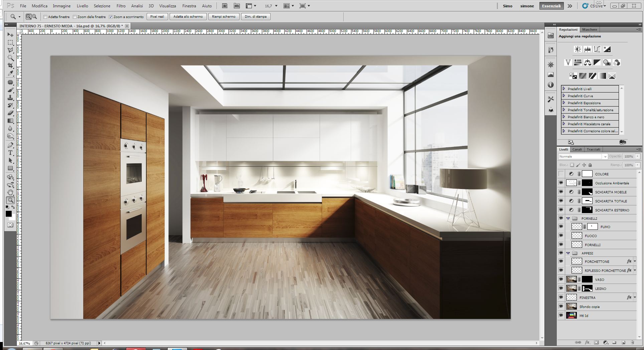Expand Predefiniti Esposizione presets
Image resolution: width=644 pixels, height=350 pixels.
(x=564, y=103)
